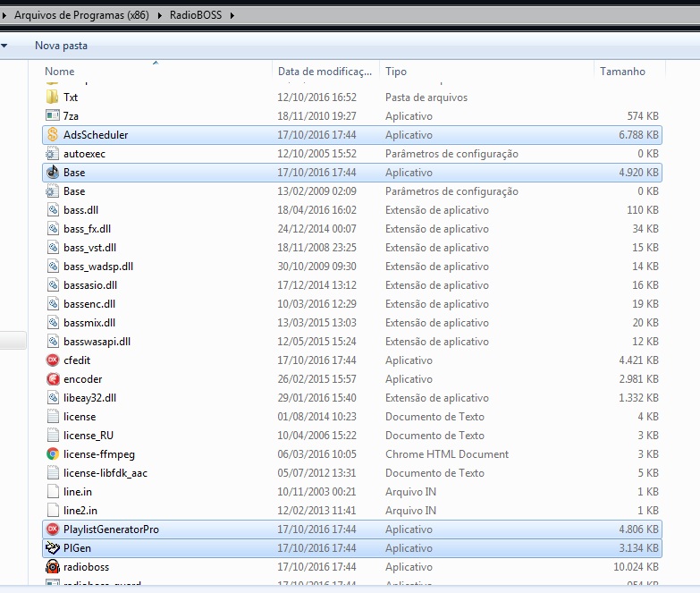Sort files by the Nome column
This screenshot has height=593, width=700.
60,72
